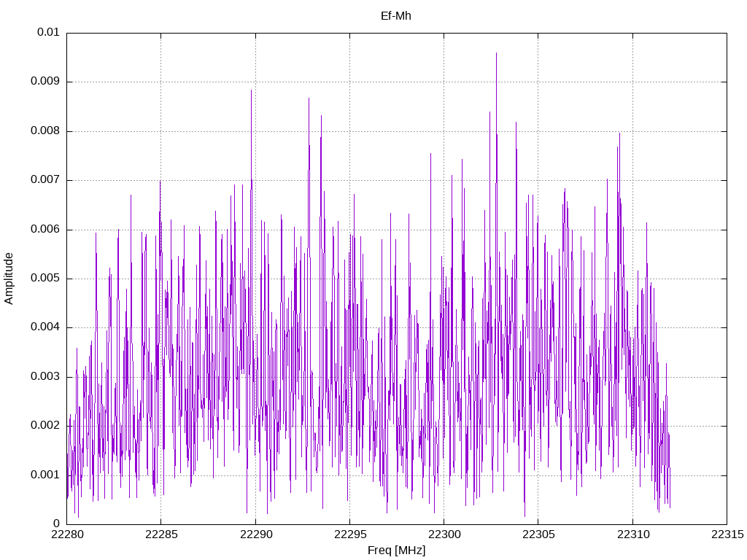Screen dimensions: 747x560
Task: Click the 0.004 y-axis tick label
Action: tap(45, 327)
